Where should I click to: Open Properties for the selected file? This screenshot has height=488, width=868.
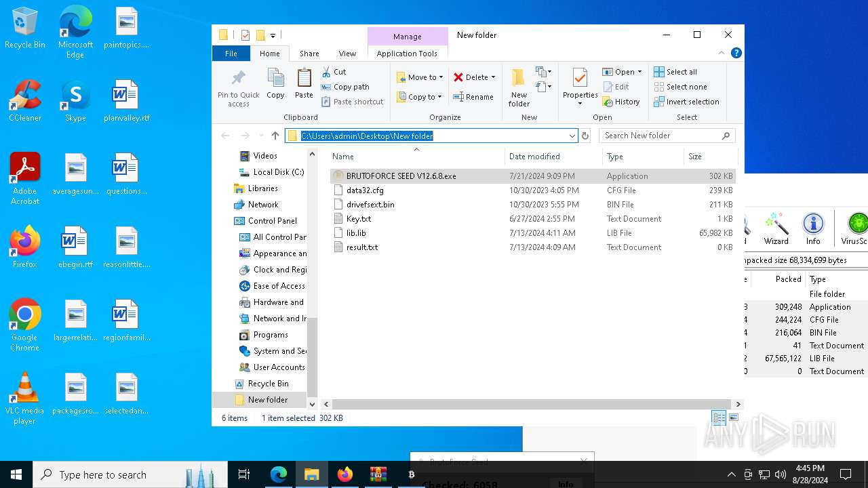[x=580, y=87]
